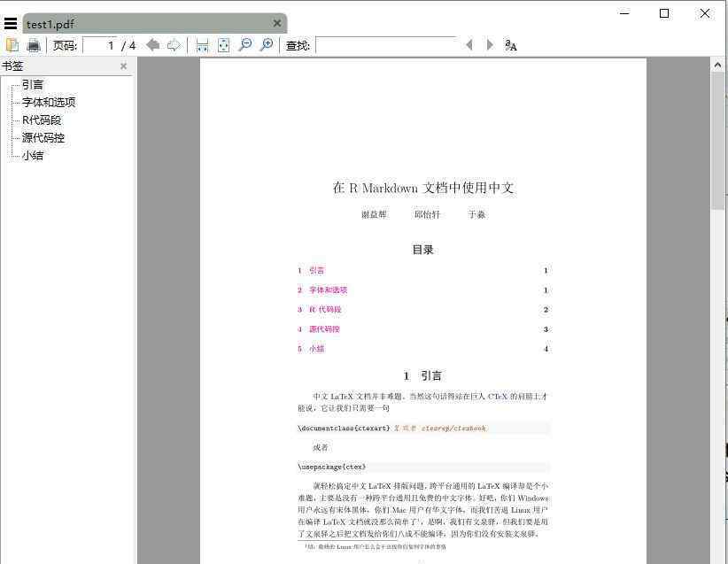Image resolution: width=728 pixels, height=564 pixels.
Task: Open the hamburger menu
Action: (11, 23)
